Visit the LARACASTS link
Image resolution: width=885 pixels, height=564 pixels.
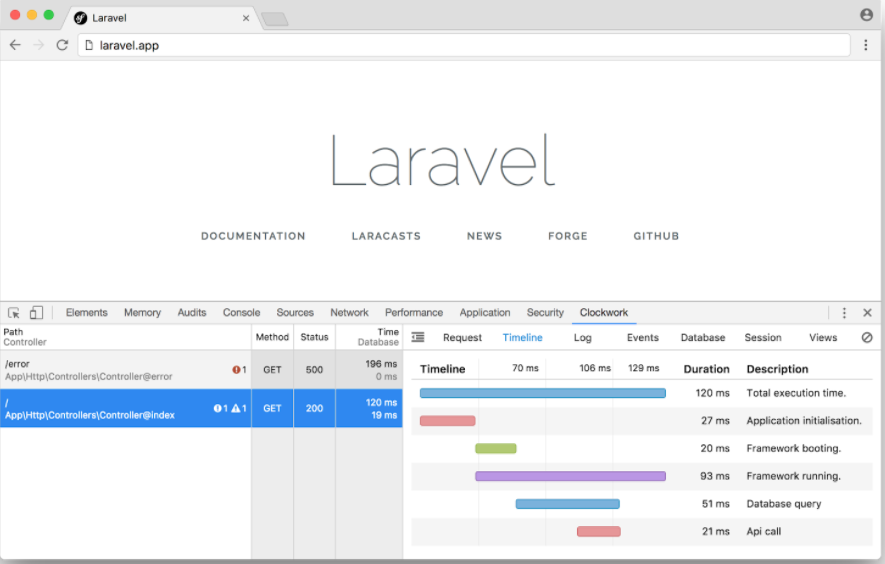click(386, 236)
